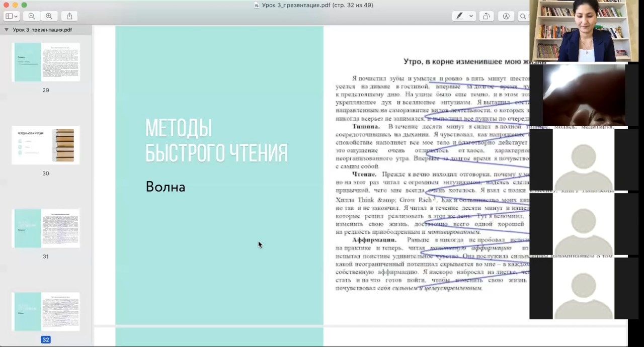Screen dimensions: 644x347
Task: Minimize the Preview window with yellow button
Action: 15,5
